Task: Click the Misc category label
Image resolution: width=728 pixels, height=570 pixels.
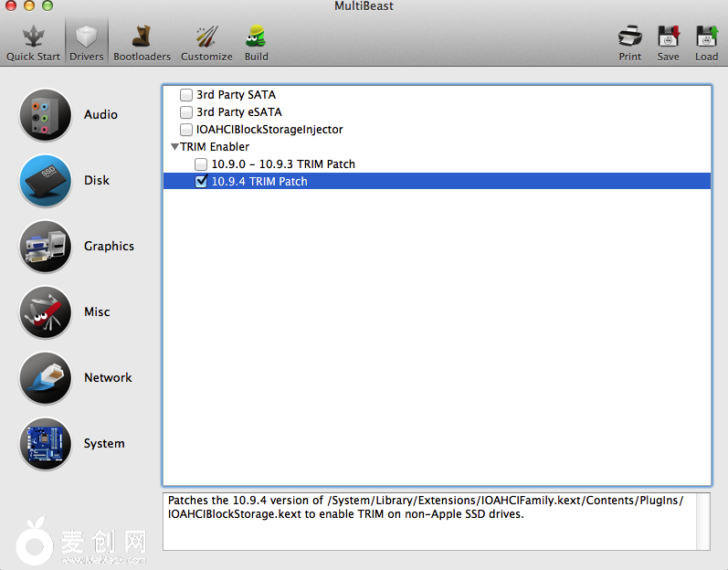Action: (x=97, y=312)
